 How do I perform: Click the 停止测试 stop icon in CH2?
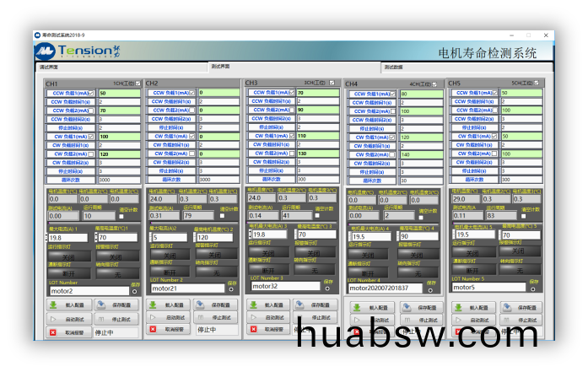pos(202,318)
